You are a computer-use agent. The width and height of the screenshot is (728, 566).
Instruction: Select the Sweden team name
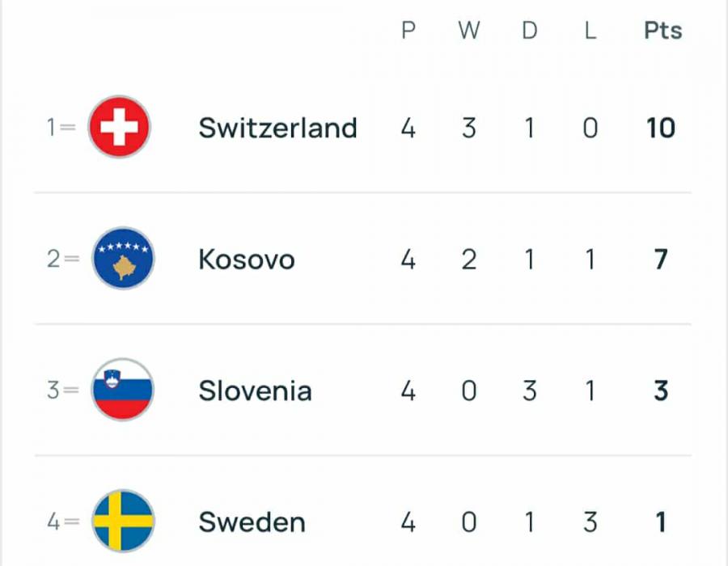pyautogui.click(x=252, y=522)
